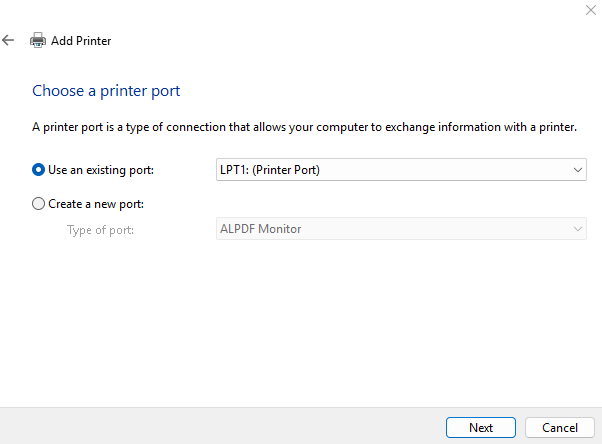
Task: Click the empty footer area left of Next
Action: [x=220, y=427]
